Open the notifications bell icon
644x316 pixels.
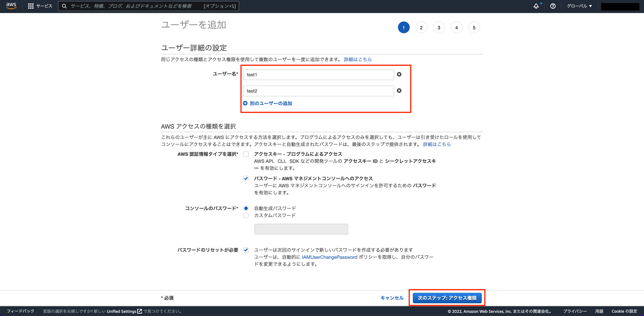click(536, 6)
